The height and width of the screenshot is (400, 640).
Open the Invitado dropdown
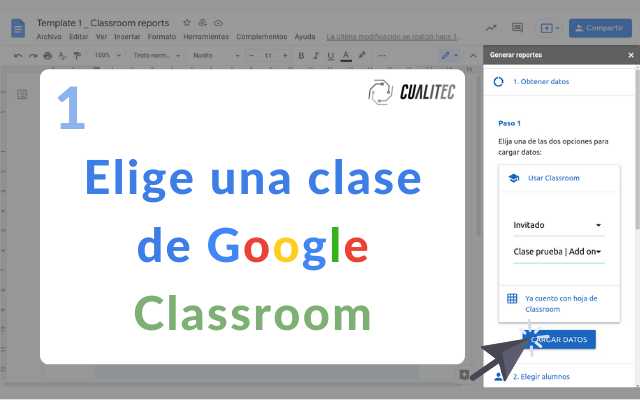pos(558,225)
